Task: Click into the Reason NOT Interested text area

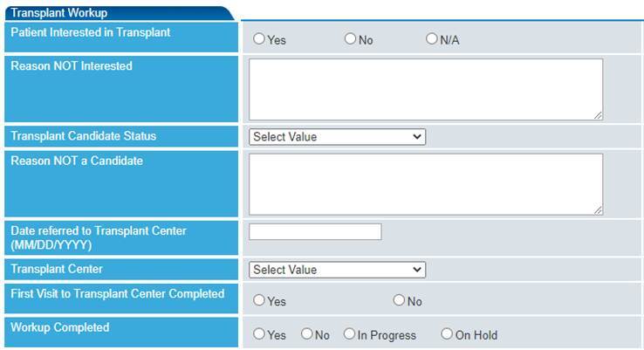Action: pyautogui.click(x=426, y=90)
